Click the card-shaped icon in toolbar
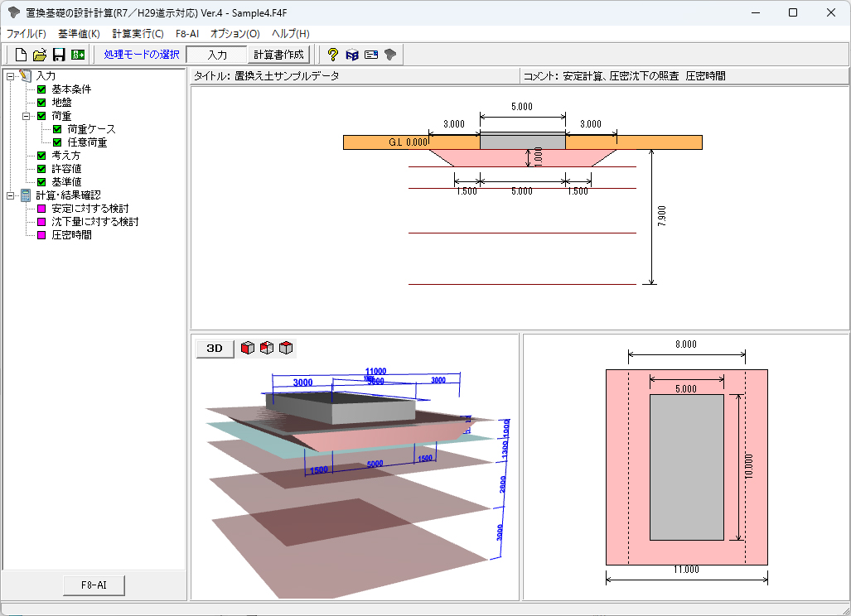851x616 pixels. click(x=371, y=54)
